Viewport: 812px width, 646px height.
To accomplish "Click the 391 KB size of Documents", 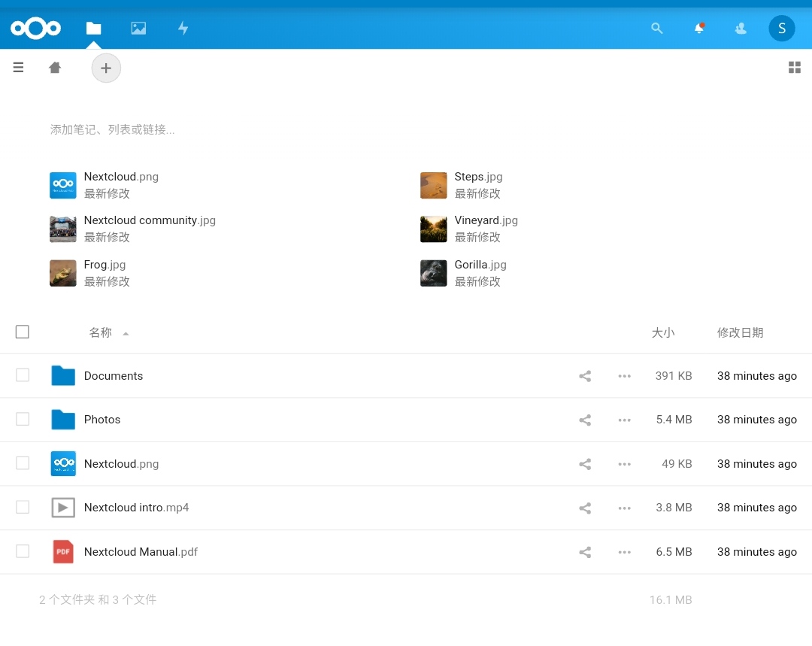I will tap(673, 376).
